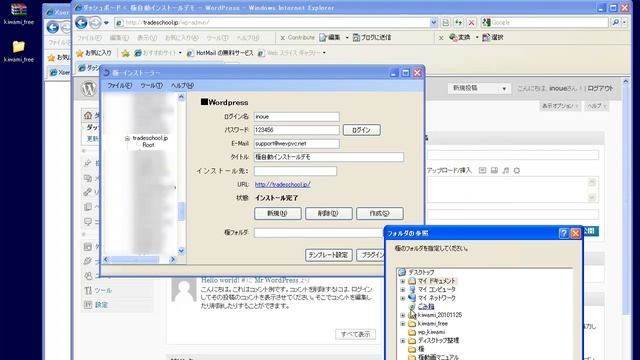
Task: Click the すべて表示 button under comments
Action: (355, 334)
